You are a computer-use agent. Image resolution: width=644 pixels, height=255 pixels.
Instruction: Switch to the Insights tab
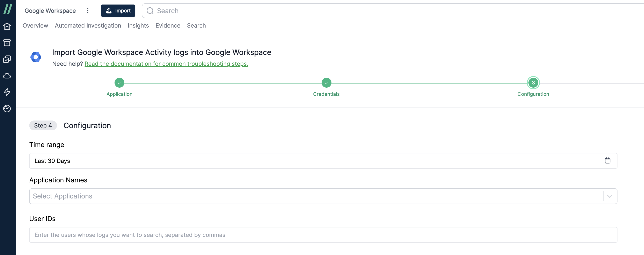(138, 25)
